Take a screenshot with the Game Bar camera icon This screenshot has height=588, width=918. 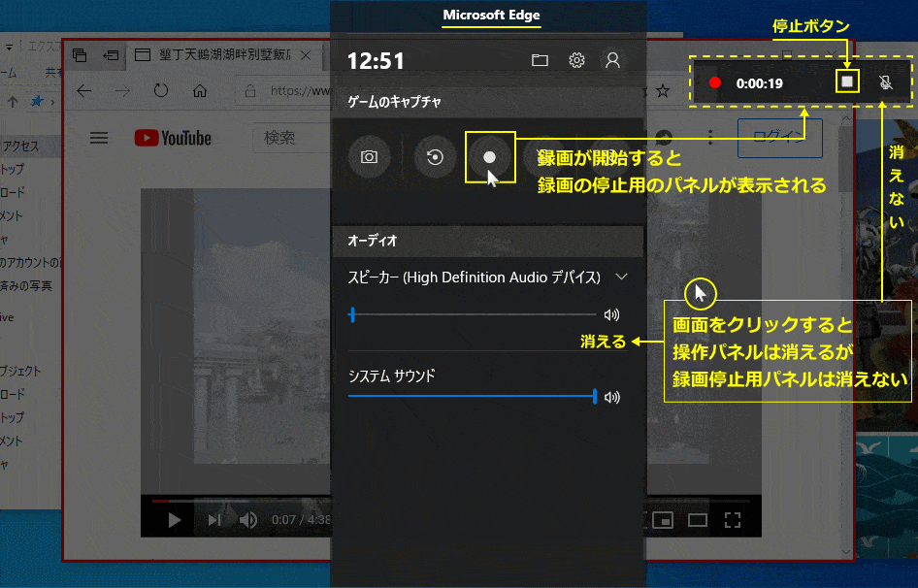tap(369, 157)
